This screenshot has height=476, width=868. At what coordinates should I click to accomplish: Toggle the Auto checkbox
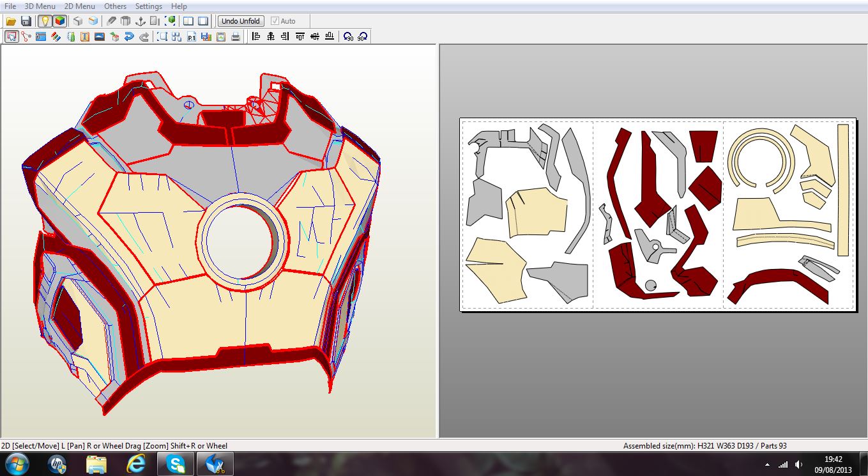coord(275,21)
